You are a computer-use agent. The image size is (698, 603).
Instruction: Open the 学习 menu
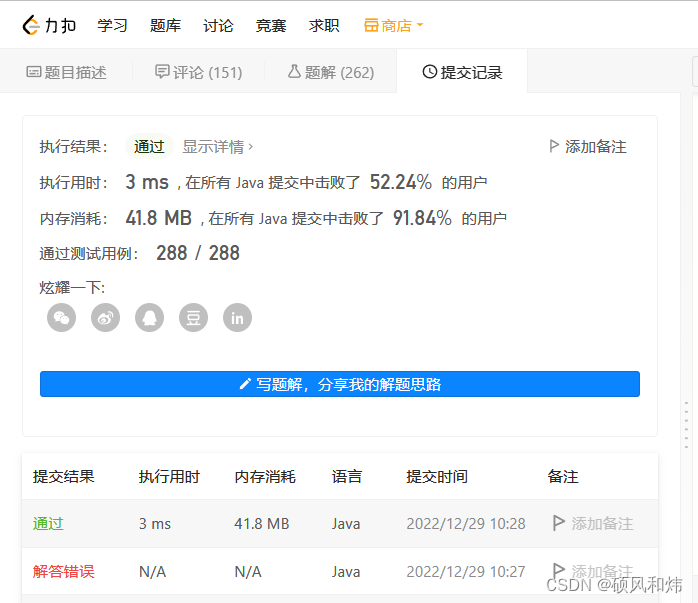[x=112, y=25]
